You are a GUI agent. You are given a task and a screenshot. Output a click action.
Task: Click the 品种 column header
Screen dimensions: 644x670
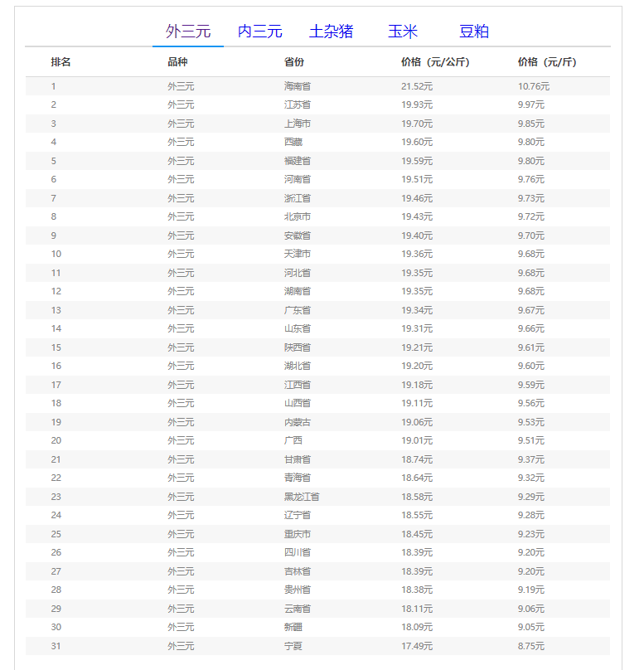pyautogui.click(x=177, y=62)
